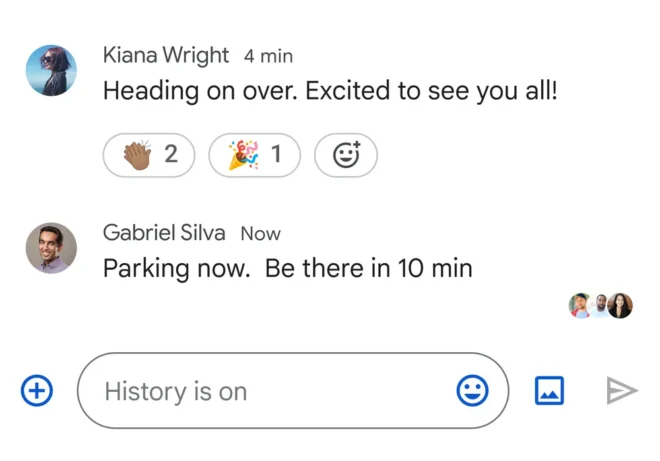This screenshot has height=461, width=660.
Task: Open Gabriel Silva's profile picture
Action: click(51, 248)
